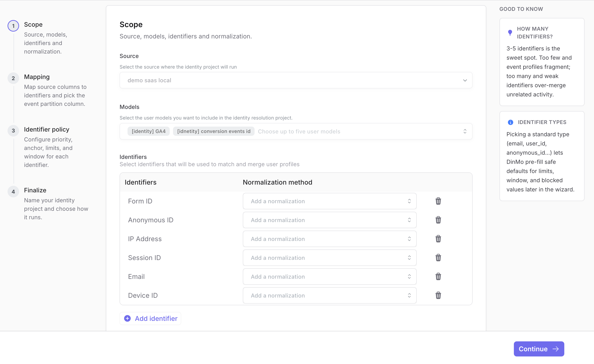The width and height of the screenshot is (594, 364).
Task: Delete the Email identifier row
Action: pos(438,277)
